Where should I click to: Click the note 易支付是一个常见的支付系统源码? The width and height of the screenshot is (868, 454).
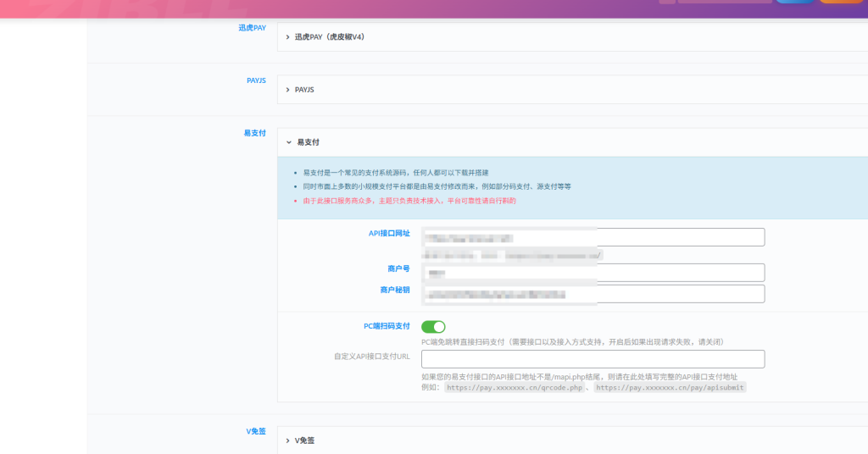click(396, 173)
